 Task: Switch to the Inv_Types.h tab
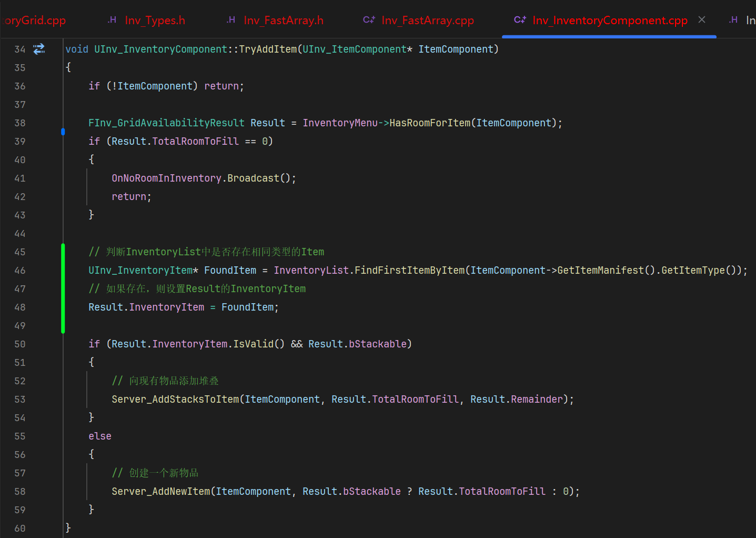click(155, 21)
